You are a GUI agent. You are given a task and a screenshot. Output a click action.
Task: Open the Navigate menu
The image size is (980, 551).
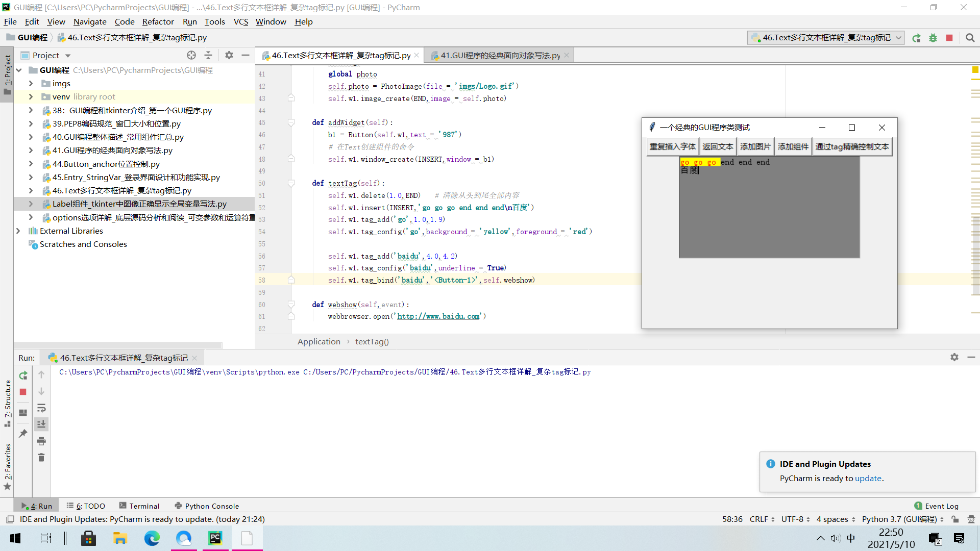[x=90, y=21]
